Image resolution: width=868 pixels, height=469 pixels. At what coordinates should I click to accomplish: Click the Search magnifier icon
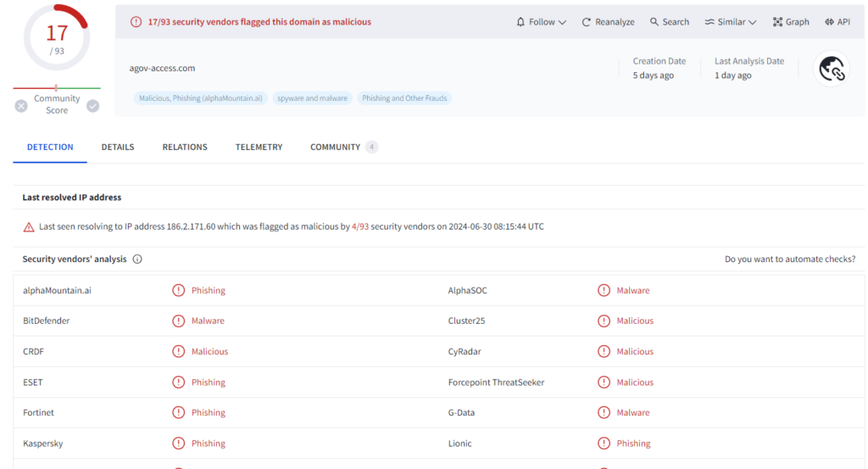[x=654, y=22]
